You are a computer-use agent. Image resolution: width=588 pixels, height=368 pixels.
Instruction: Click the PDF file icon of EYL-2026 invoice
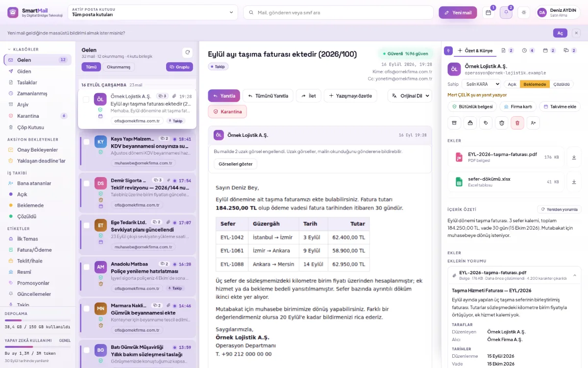(x=459, y=157)
